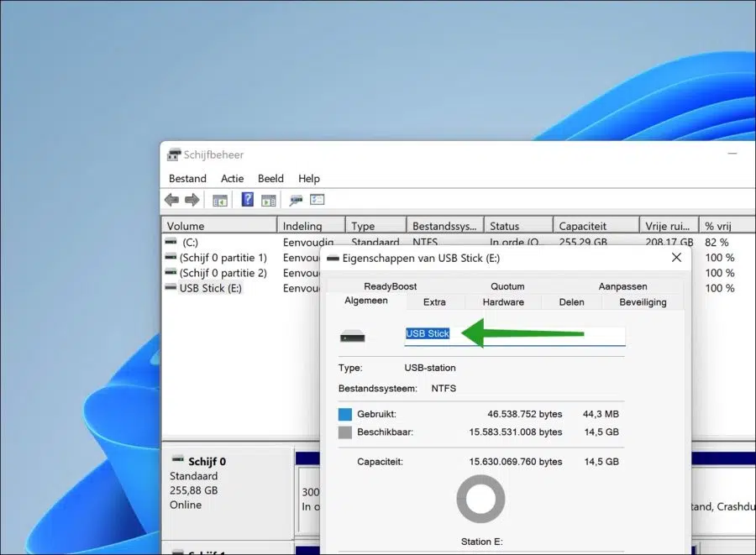Click the properties checklist toolbar icon
756x555 pixels.
[x=317, y=200]
